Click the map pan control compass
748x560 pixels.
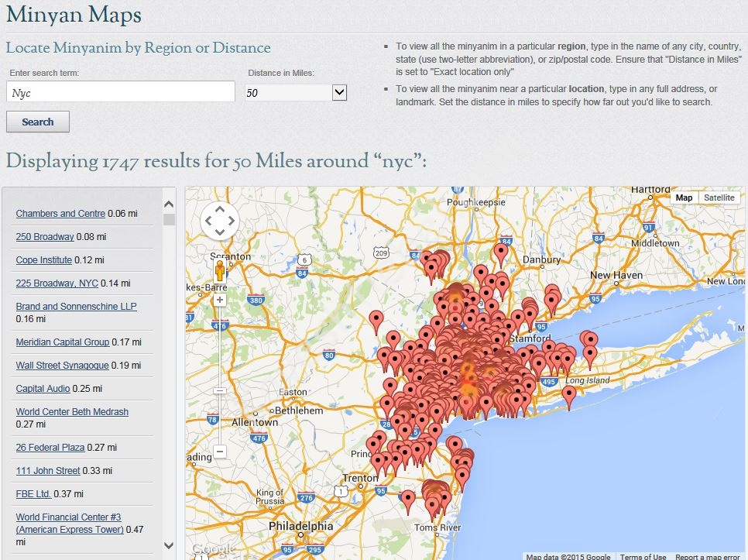click(x=220, y=222)
